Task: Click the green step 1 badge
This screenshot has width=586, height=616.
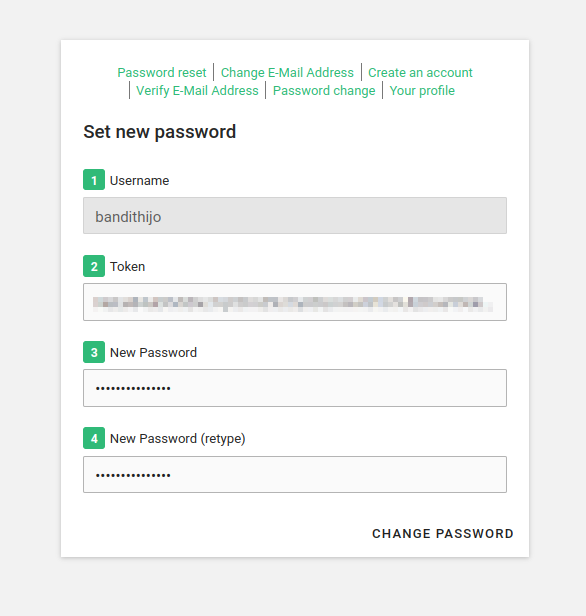Action: 94,180
